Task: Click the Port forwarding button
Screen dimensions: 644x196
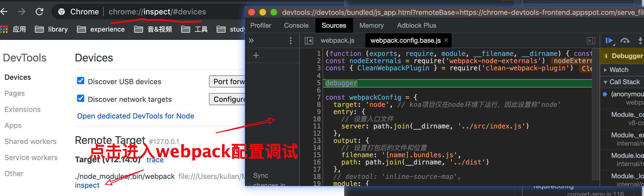Action: click(x=227, y=81)
